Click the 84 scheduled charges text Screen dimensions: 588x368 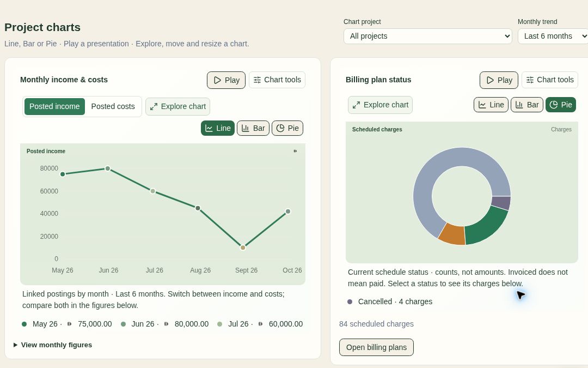pyautogui.click(x=377, y=324)
